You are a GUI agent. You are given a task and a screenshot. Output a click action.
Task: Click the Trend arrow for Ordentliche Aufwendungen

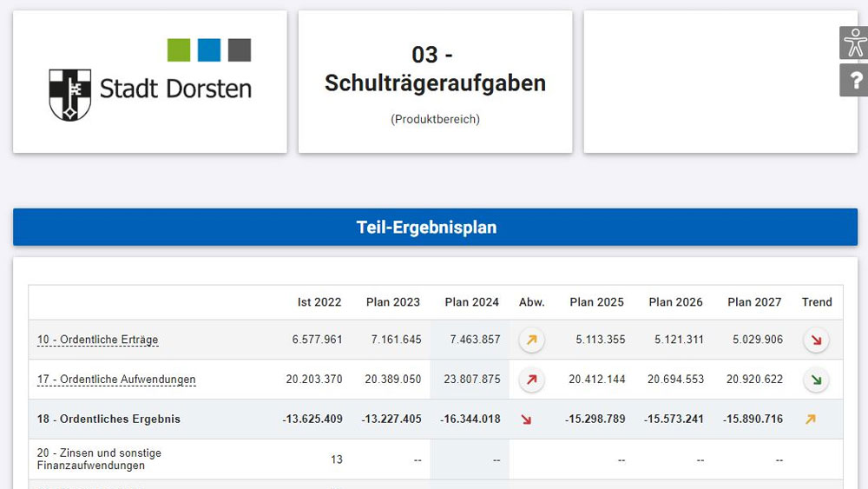pos(815,380)
